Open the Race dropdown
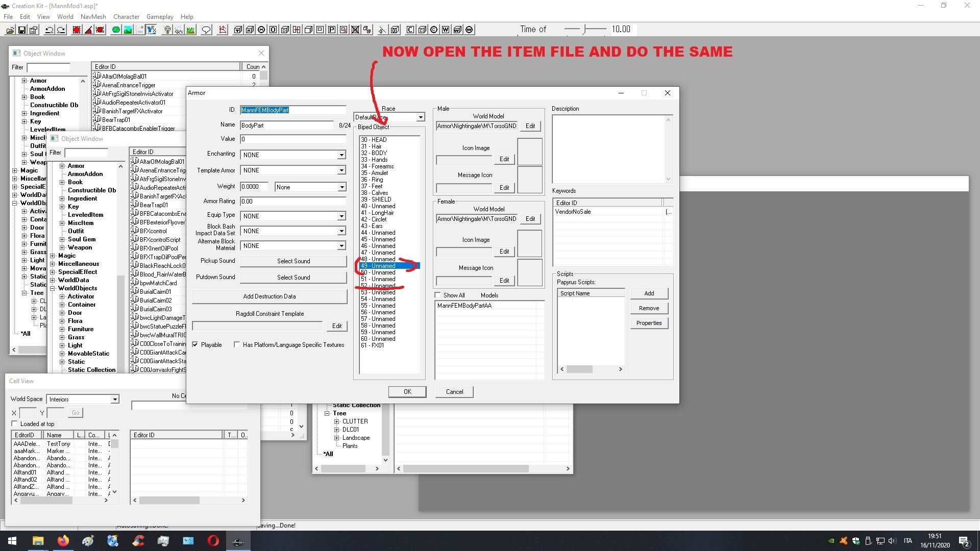 coord(421,117)
